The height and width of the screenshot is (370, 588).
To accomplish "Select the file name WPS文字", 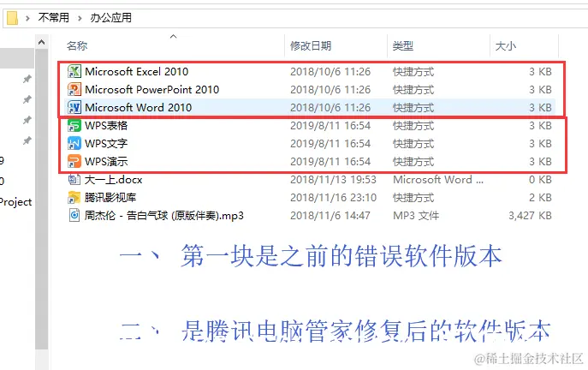I will tap(106, 143).
